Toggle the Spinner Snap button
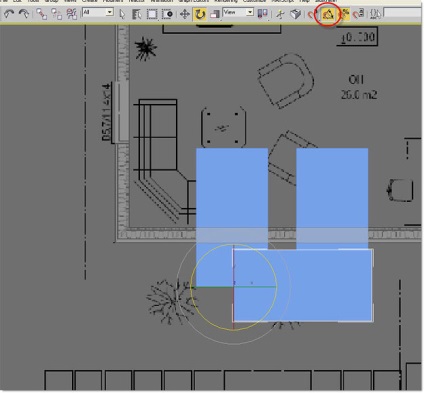 359,14
